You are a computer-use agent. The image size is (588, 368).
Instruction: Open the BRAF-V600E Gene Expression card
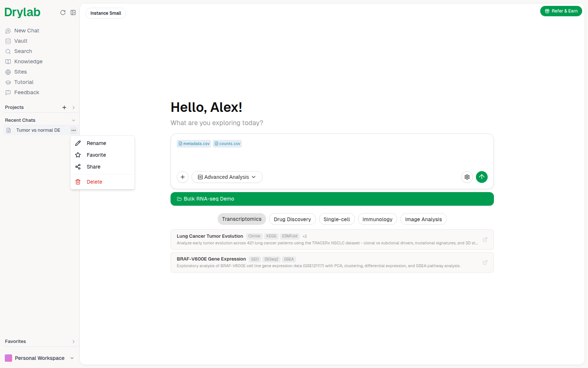tap(332, 262)
